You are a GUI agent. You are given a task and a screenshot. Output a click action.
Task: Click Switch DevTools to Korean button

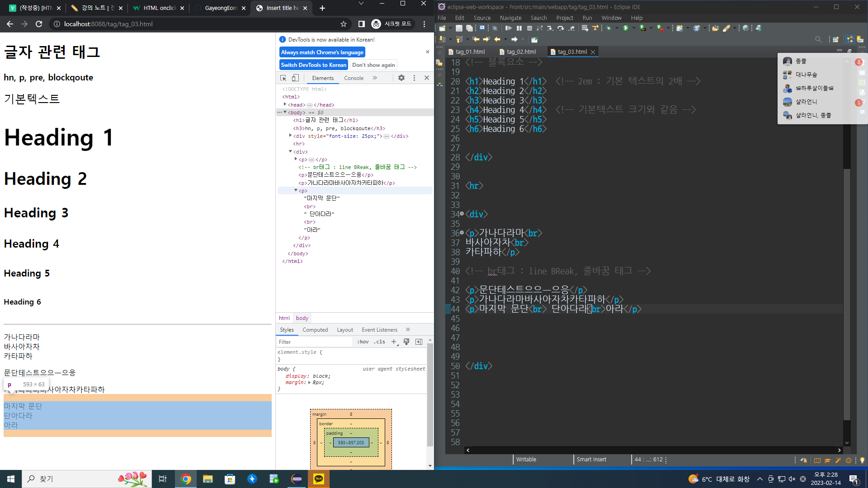coord(313,65)
